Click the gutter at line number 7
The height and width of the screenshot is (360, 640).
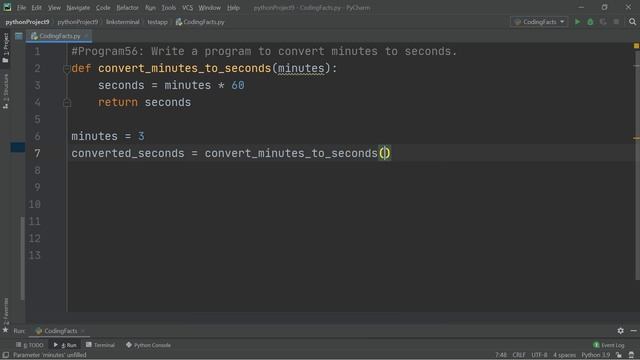pos(37,153)
